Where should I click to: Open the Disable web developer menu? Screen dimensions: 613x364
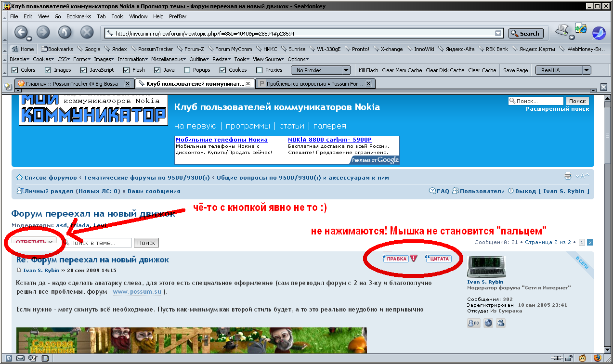point(19,59)
